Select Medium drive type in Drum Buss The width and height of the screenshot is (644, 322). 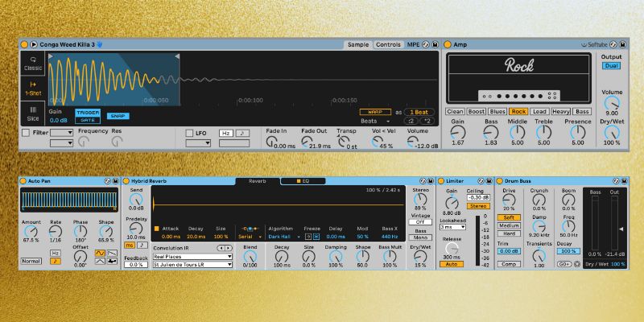point(509,225)
